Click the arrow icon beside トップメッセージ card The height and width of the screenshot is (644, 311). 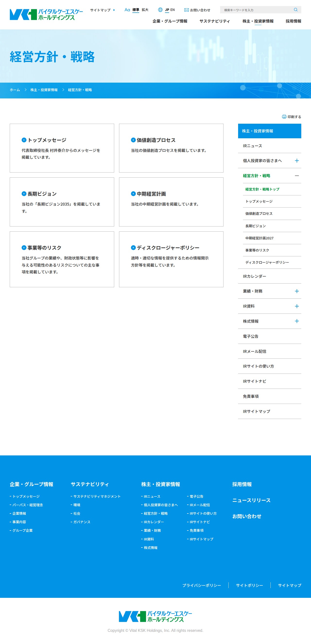[x=24, y=140]
